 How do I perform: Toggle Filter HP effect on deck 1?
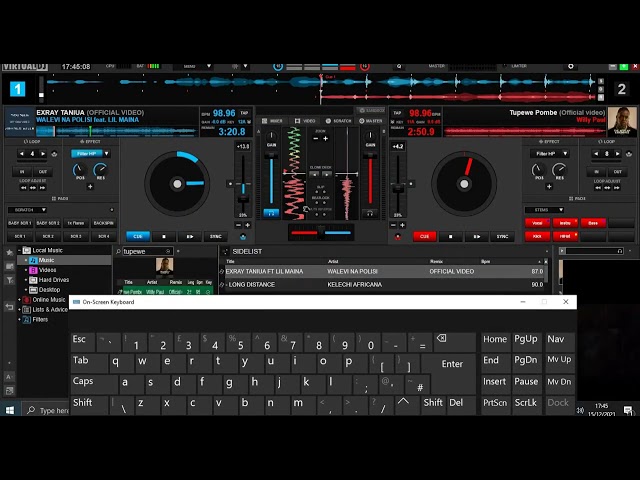(87, 153)
